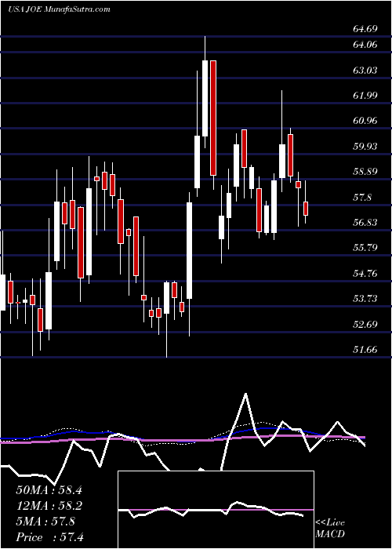Select the 54.76 price axis label
This screenshot has height=549, width=392.
click(365, 273)
